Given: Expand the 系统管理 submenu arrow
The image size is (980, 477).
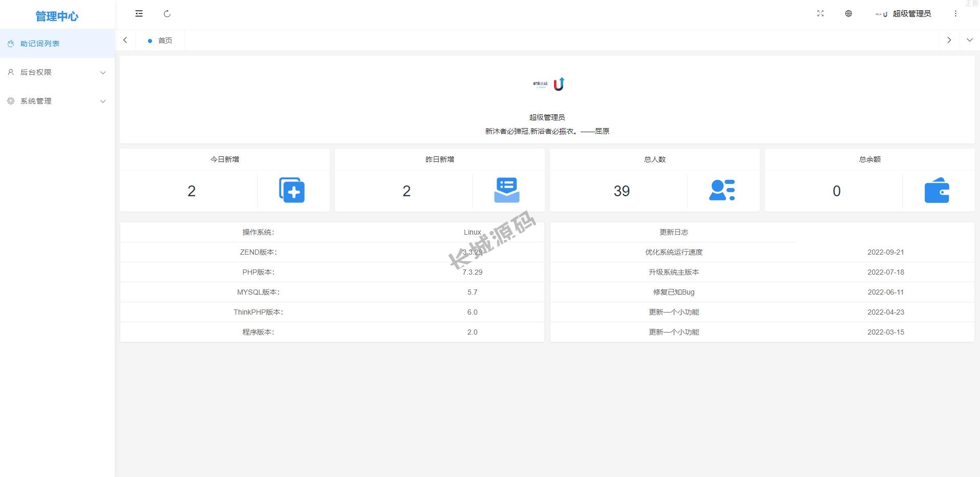Looking at the screenshot, I should click(103, 101).
